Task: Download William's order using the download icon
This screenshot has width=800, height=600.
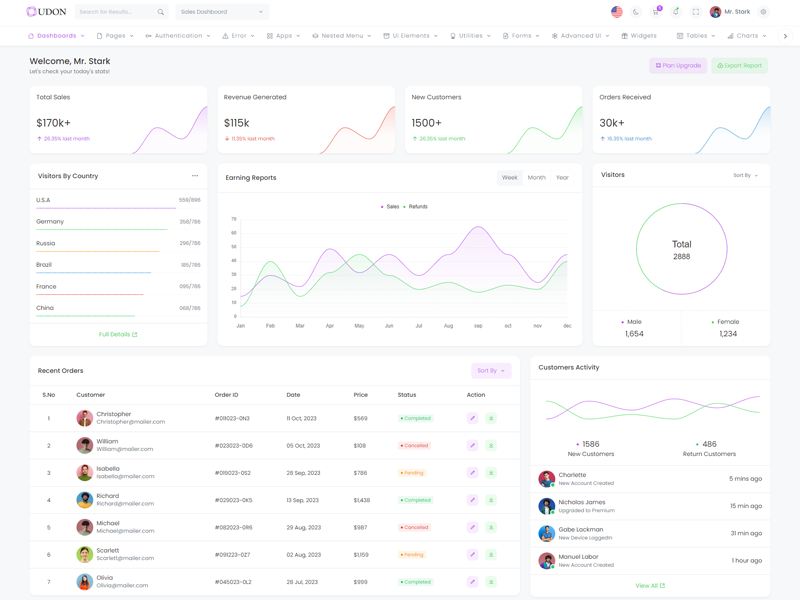Action: point(491,446)
